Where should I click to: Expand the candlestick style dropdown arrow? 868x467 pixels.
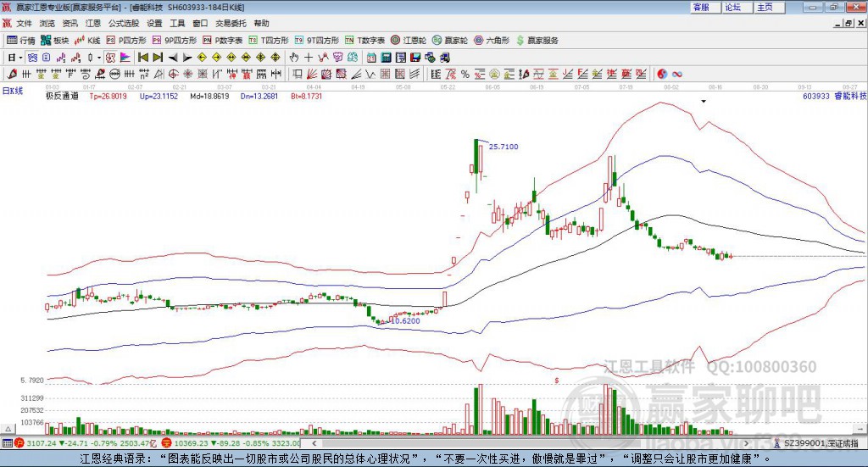tap(99, 58)
